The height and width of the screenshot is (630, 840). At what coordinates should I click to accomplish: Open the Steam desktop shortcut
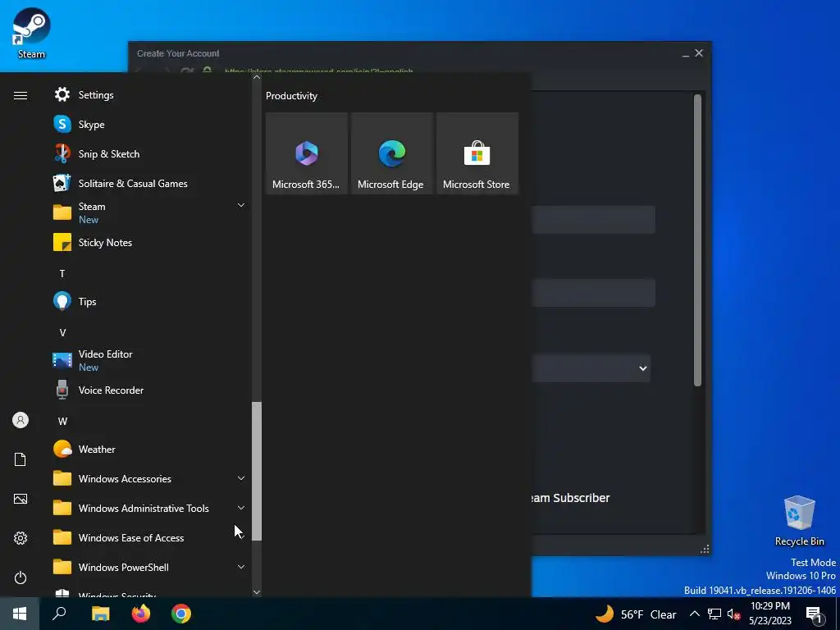pyautogui.click(x=31, y=33)
